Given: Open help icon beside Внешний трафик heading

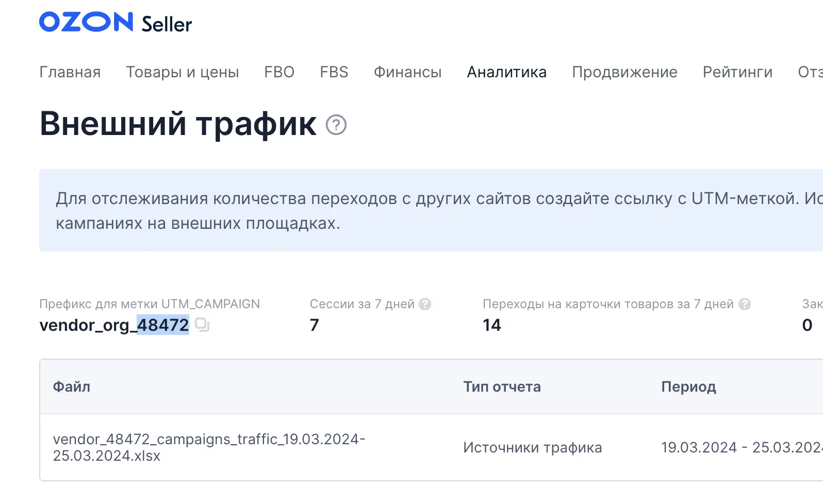Looking at the screenshot, I should pyautogui.click(x=336, y=125).
